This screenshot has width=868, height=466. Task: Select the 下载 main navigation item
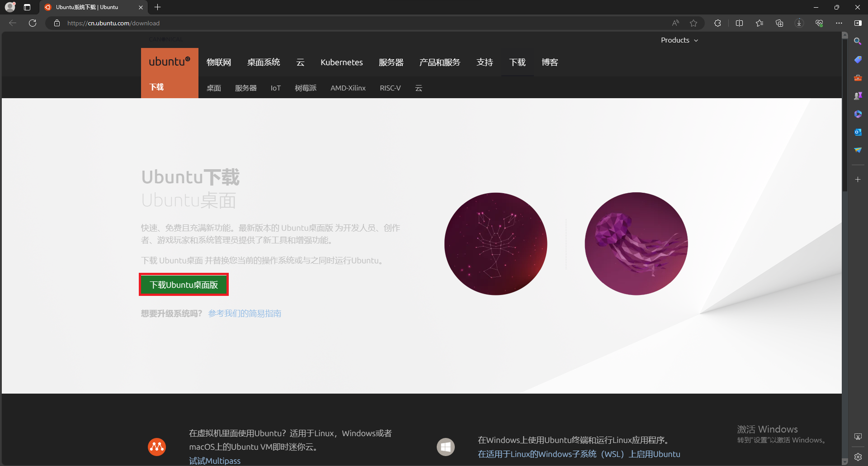coord(518,62)
